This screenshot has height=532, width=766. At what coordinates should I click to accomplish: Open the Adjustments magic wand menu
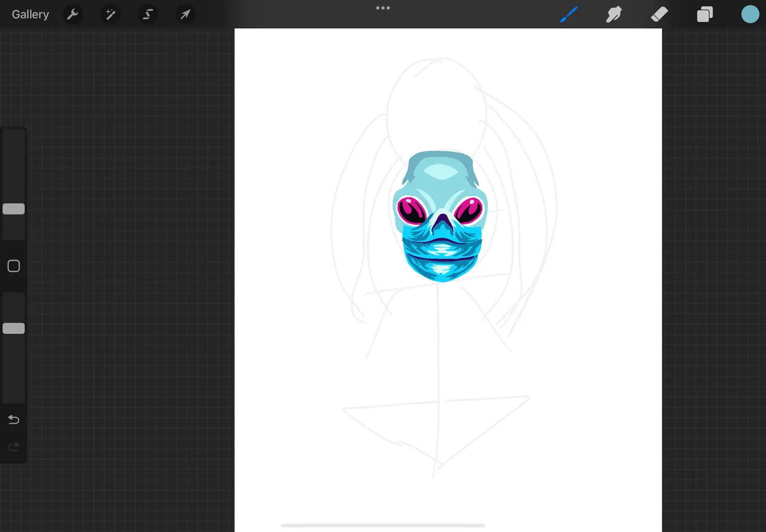point(111,14)
